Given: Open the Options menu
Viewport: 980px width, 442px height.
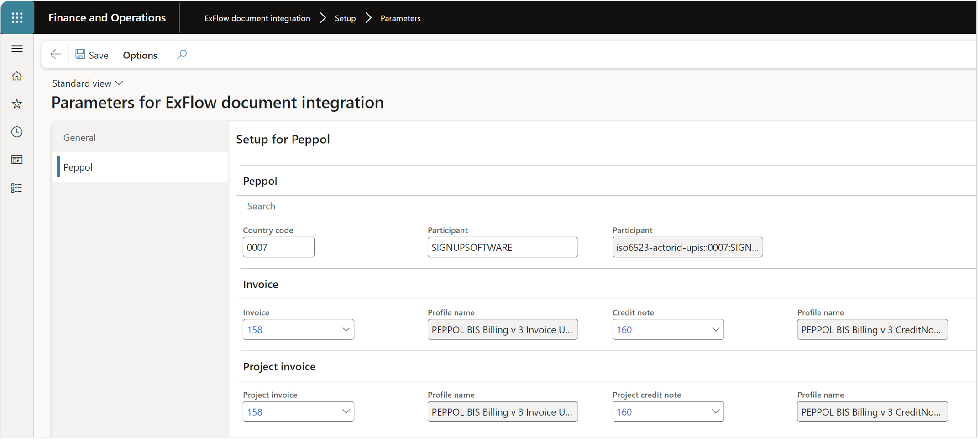Looking at the screenshot, I should pyautogui.click(x=140, y=55).
